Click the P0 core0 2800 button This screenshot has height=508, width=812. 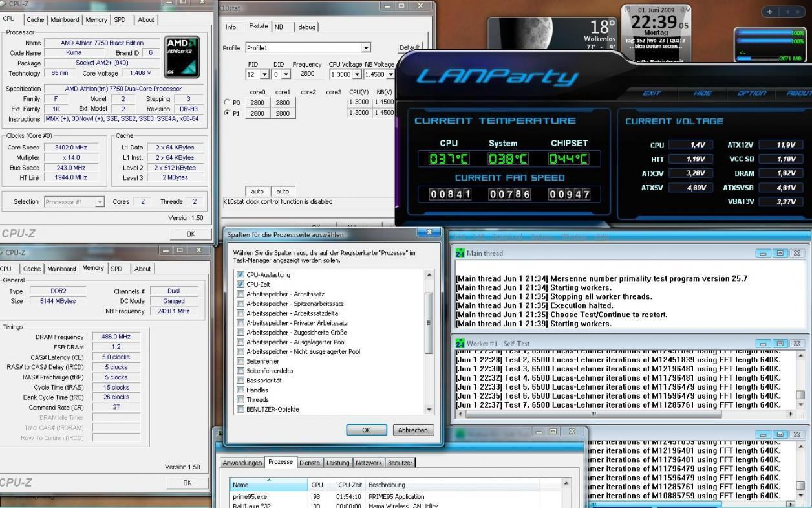[258, 102]
